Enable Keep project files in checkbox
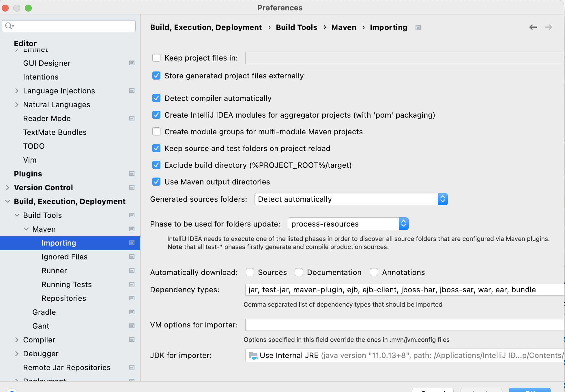The width and height of the screenshot is (565, 392). point(156,58)
